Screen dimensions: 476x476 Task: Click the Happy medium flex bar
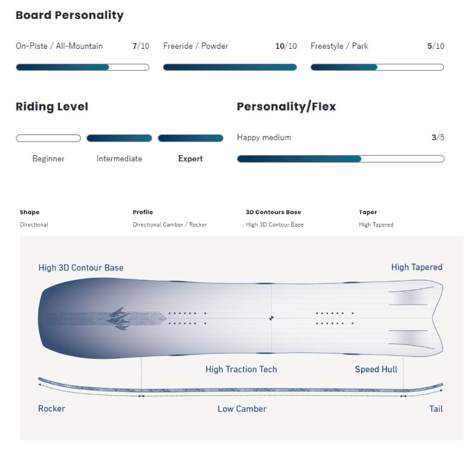[x=340, y=159]
